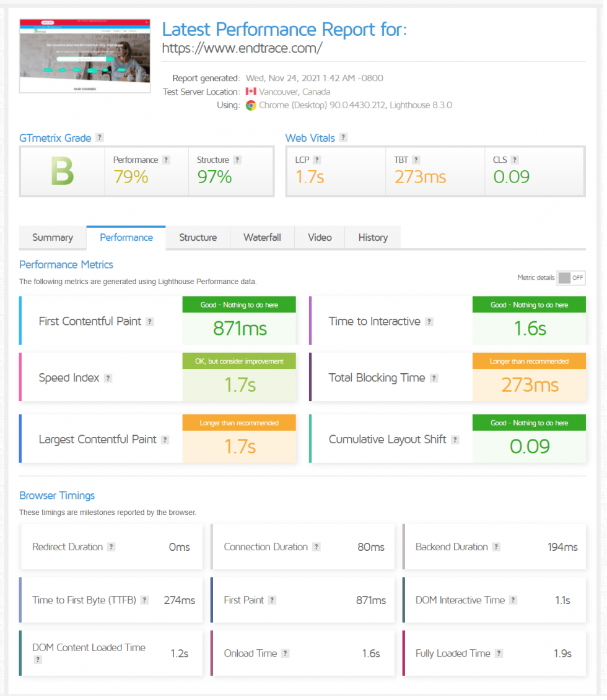This screenshot has height=700, width=607.
Task: Select the History tab
Action: click(x=372, y=237)
